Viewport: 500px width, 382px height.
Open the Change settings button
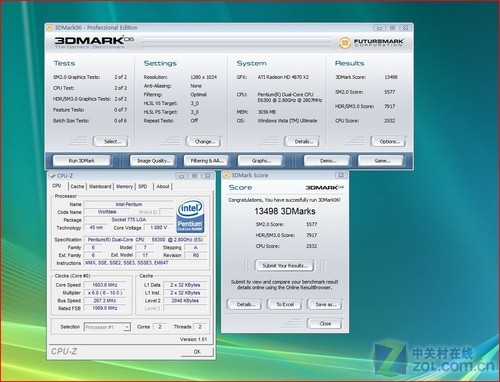[204, 141]
